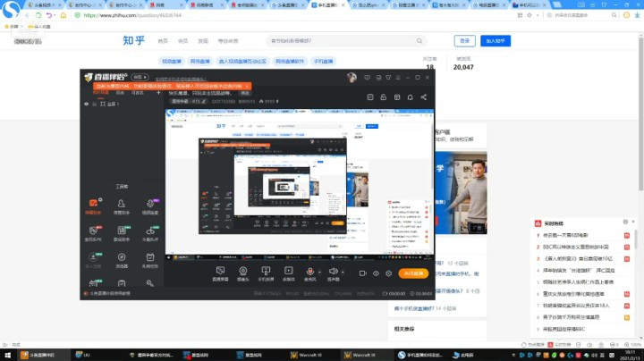644x361 pixels.
Task: Open the skin shirt icon in the app title bar
Action: click(388, 77)
